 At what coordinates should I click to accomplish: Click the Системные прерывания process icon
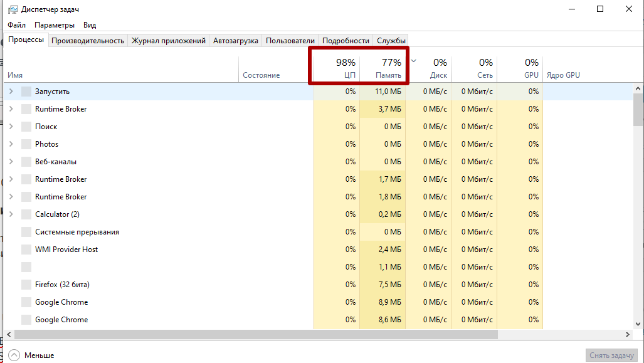26,232
